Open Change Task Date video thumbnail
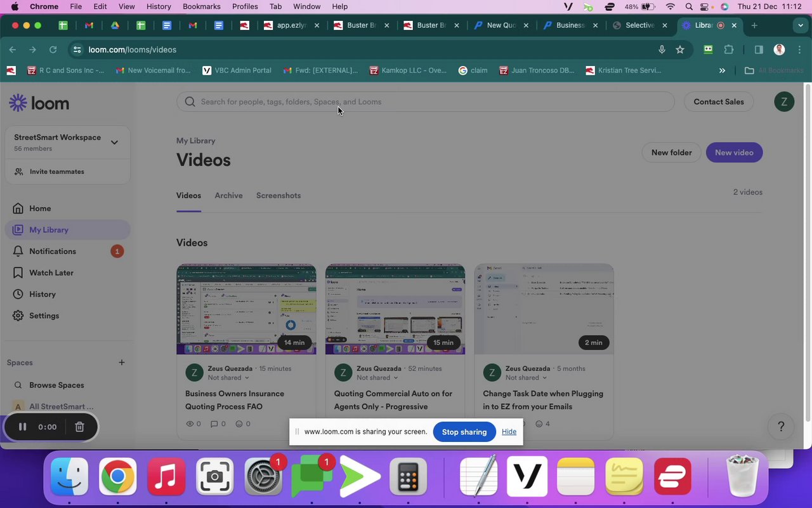This screenshot has height=508, width=812. [x=544, y=309]
